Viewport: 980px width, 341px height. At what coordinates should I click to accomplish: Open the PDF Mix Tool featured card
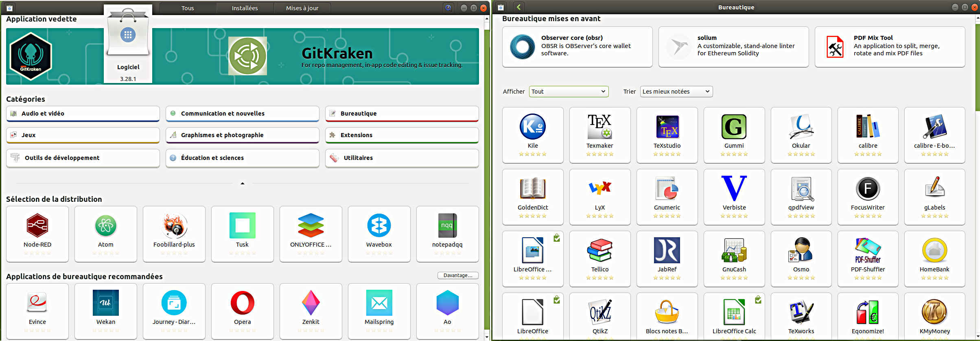pyautogui.click(x=890, y=47)
